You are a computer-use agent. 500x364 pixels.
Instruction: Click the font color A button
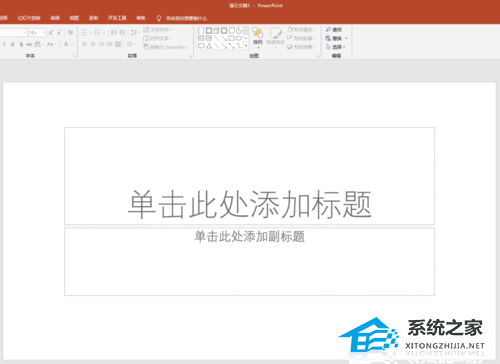click(x=66, y=44)
